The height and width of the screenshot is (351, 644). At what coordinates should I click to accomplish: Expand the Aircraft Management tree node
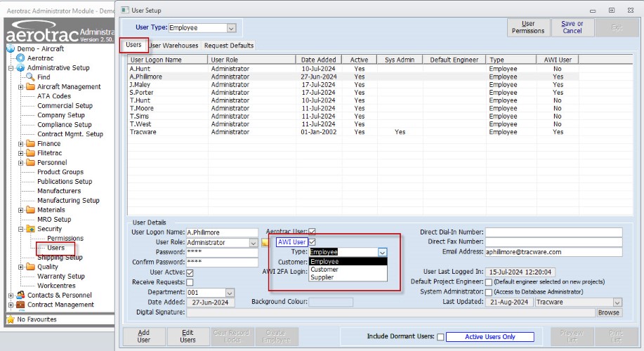point(20,86)
